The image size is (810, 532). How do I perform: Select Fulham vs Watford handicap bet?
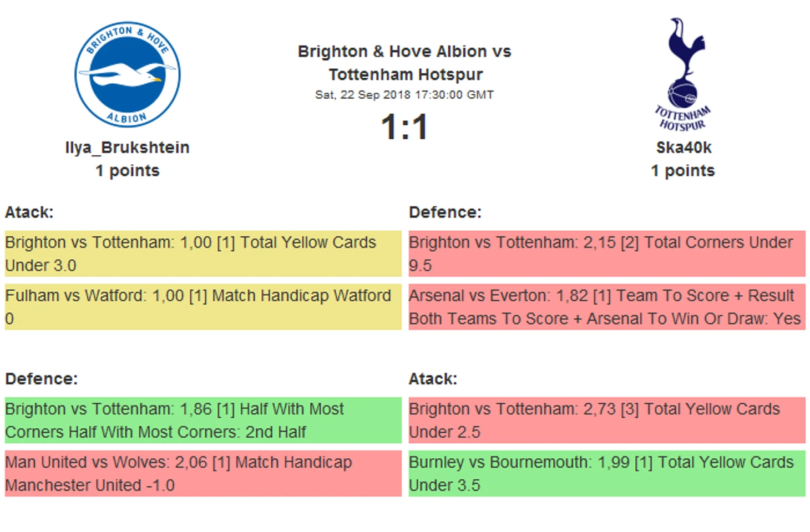[x=203, y=307]
